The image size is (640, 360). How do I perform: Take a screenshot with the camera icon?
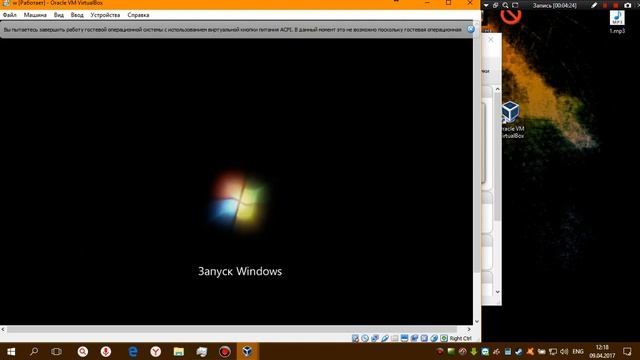[x=627, y=5]
